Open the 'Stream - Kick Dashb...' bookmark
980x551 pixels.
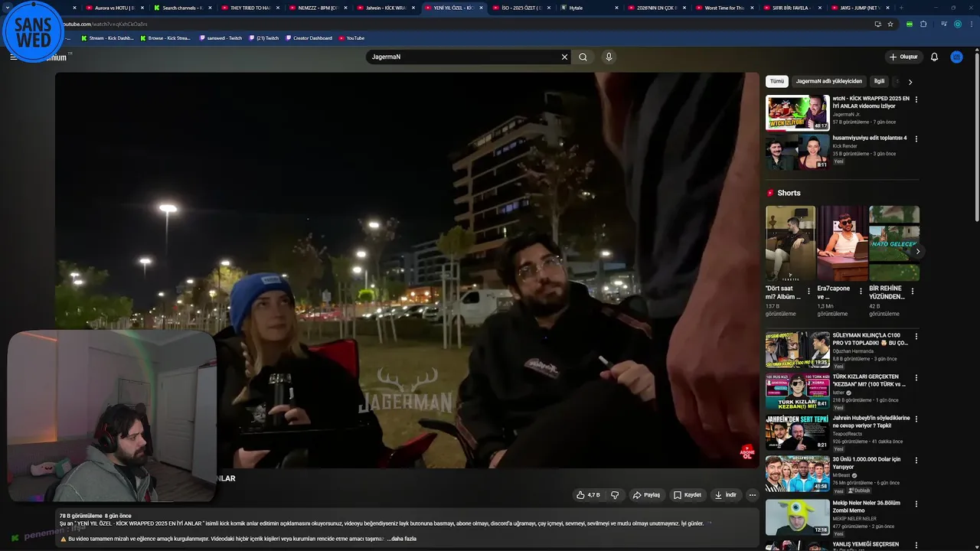(107, 37)
